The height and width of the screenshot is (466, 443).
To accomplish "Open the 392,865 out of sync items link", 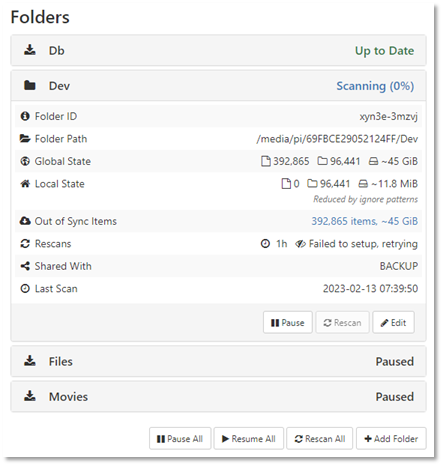I will click(364, 221).
